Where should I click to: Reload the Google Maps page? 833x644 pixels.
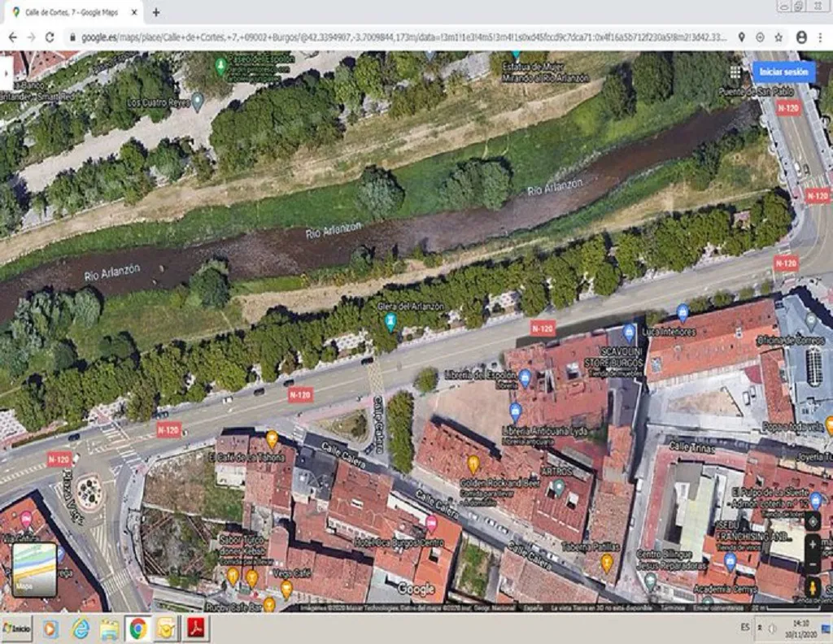tap(50, 37)
